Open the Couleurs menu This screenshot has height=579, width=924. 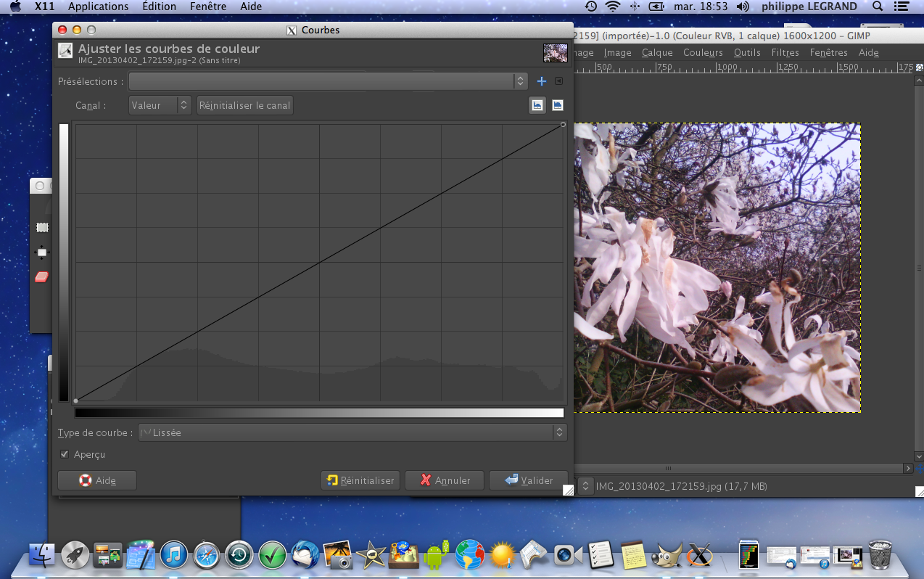(x=703, y=52)
